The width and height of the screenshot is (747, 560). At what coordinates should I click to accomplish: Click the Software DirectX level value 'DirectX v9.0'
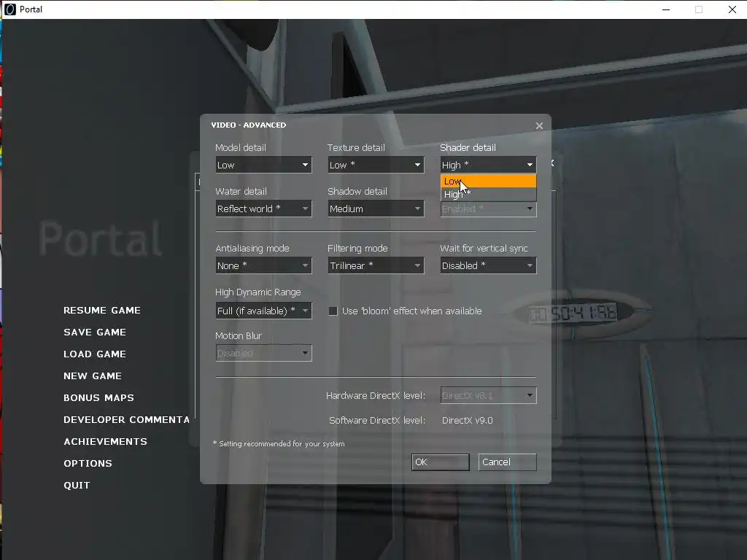click(x=468, y=421)
